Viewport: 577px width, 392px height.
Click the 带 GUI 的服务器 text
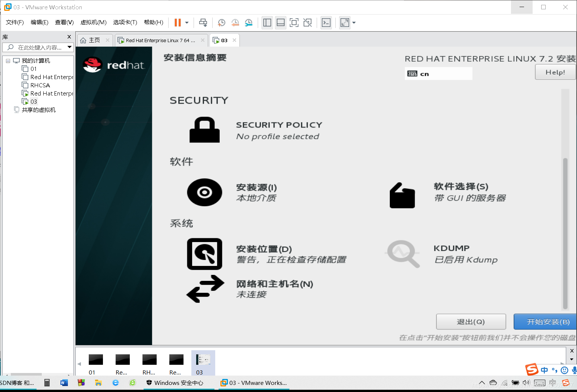470,198
